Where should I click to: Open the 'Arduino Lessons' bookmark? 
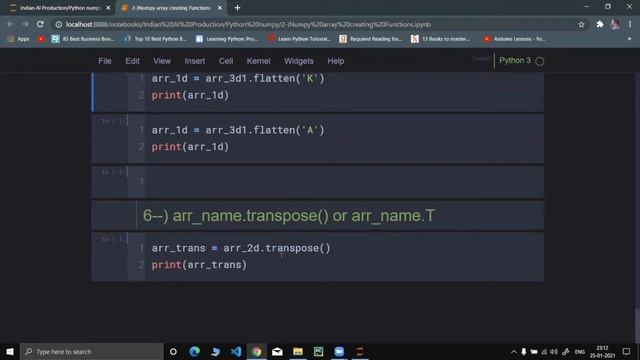514,39
